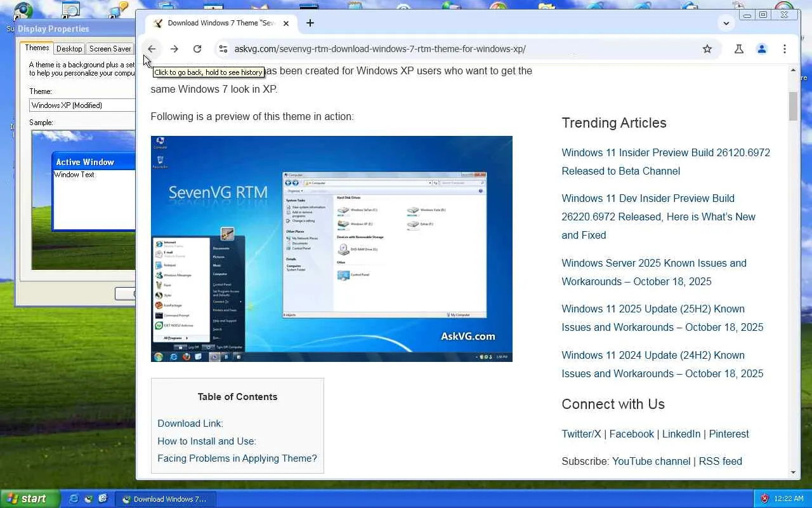This screenshot has width=812, height=508.
Task: Open Windows 11 2025 Update (25H2) article
Action: click(662, 318)
